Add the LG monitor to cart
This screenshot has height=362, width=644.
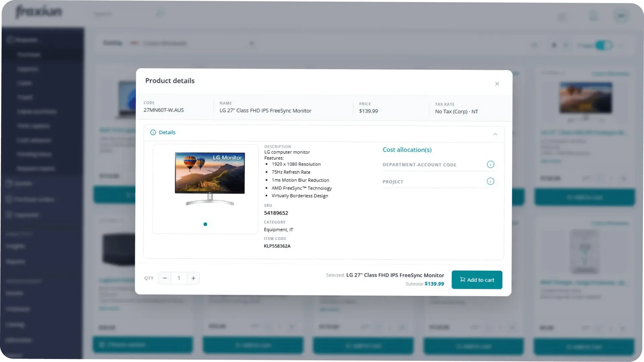477,280
